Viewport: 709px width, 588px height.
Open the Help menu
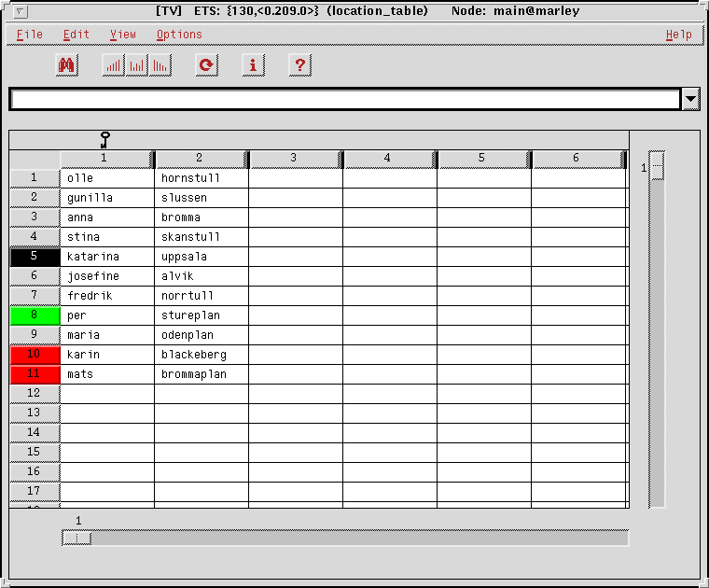(679, 35)
